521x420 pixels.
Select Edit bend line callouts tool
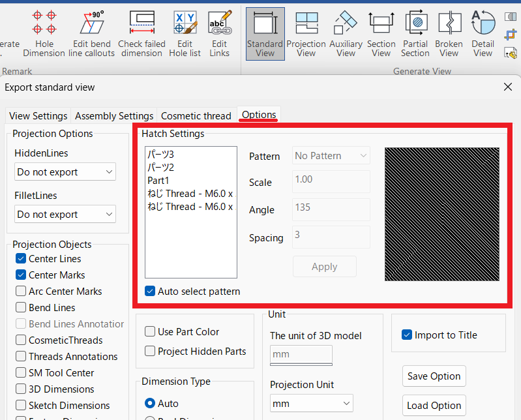coord(92,33)
